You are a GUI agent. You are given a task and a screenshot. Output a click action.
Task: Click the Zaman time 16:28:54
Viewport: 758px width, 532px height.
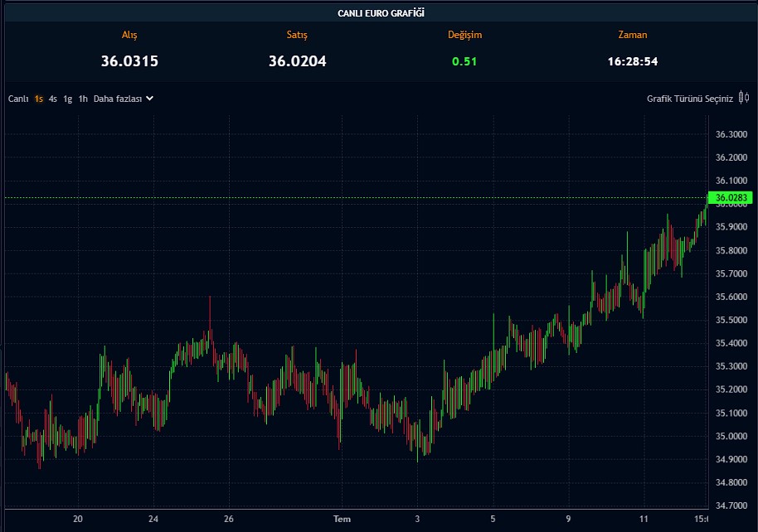(633, 61)
